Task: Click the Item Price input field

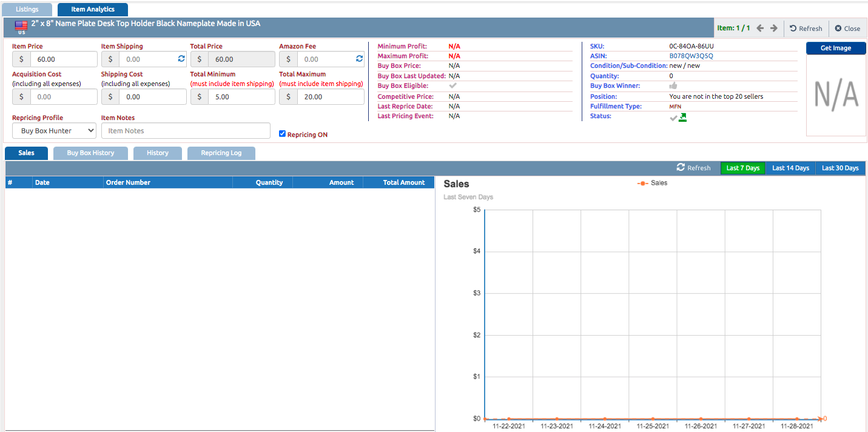Action: click(64, 59)
